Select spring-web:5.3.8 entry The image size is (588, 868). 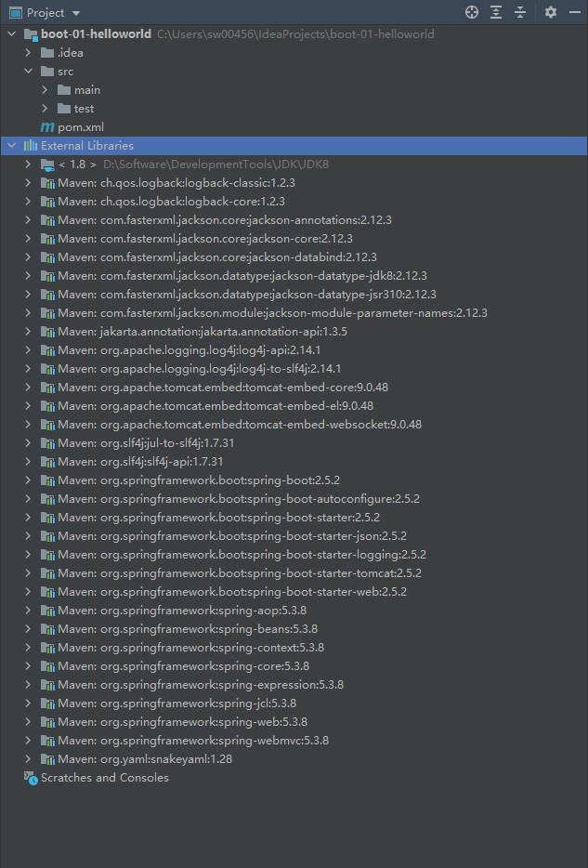[x=183, y=722]
